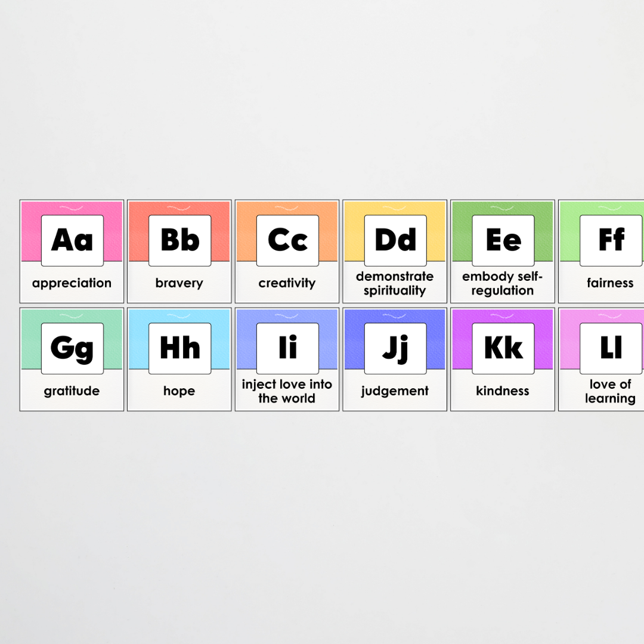
Task: Click the kindness label
Action: click(503, 391)
